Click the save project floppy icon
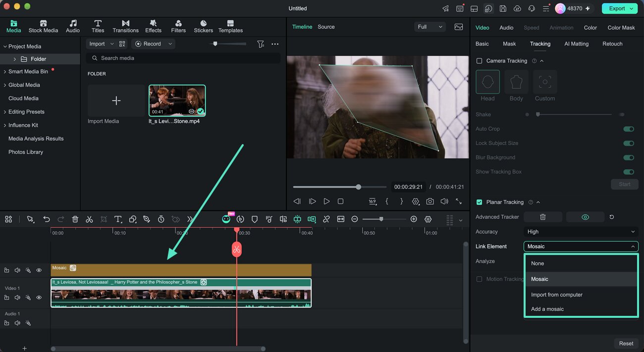This screenshot has width=644, height=352. tap(503, 8)
